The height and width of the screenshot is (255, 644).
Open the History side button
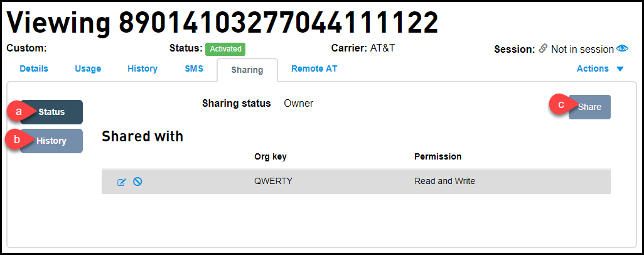tap(51, 141)
